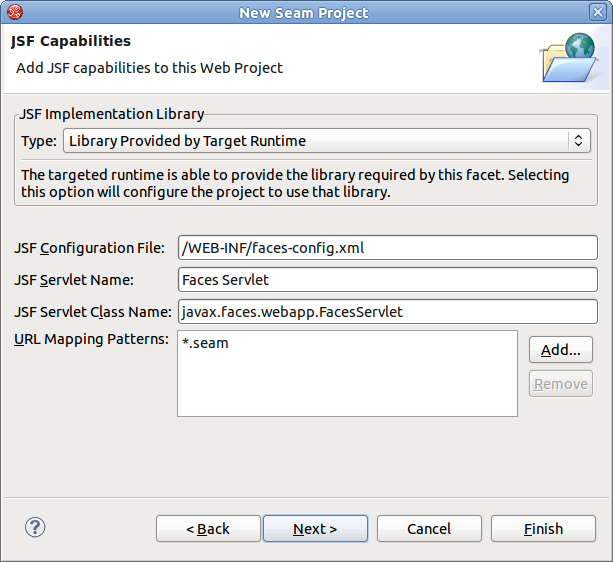Click the New Seam Project title bar

(x=304, y=13)
